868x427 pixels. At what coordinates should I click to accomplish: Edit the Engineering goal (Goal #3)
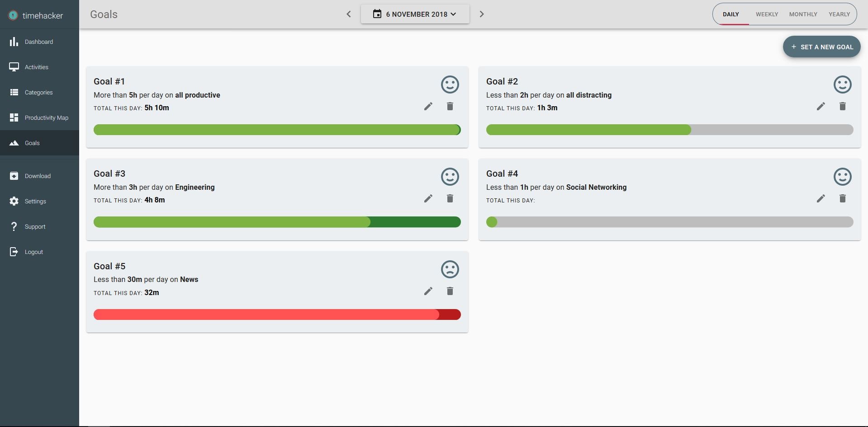point(428,198)
